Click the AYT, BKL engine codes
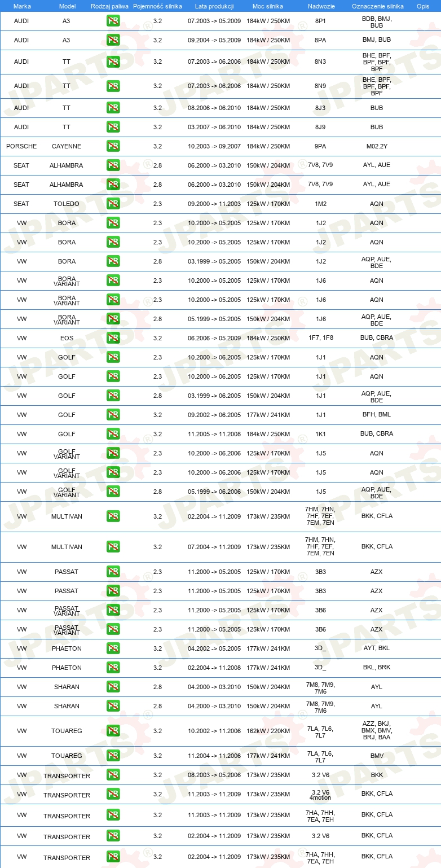The width and height of the screenshot is (441, 868). pos(377,648)
